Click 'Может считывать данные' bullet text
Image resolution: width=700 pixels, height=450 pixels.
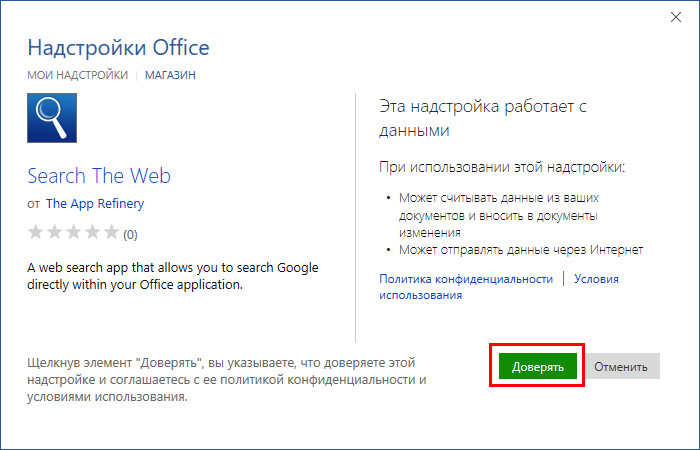click(499, 215)
